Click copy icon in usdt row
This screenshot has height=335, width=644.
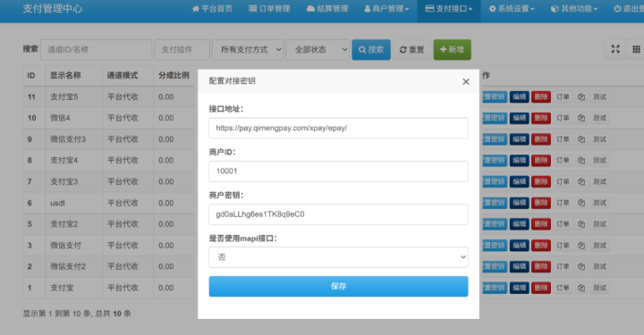tap(581, 203)
